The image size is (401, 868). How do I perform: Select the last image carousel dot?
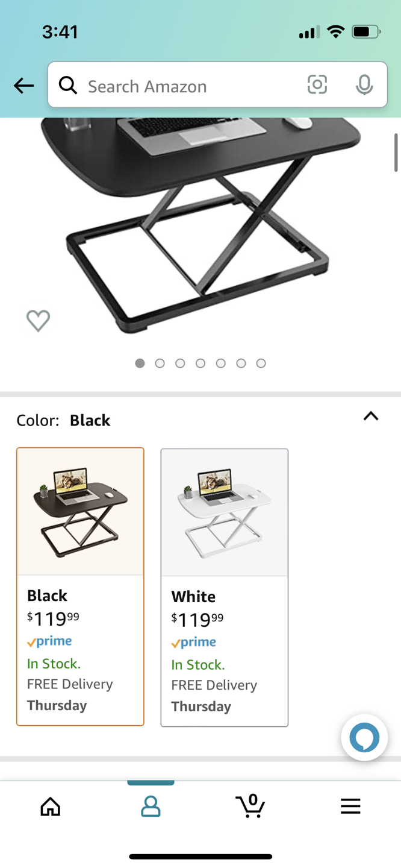click(x=261, y=363)
